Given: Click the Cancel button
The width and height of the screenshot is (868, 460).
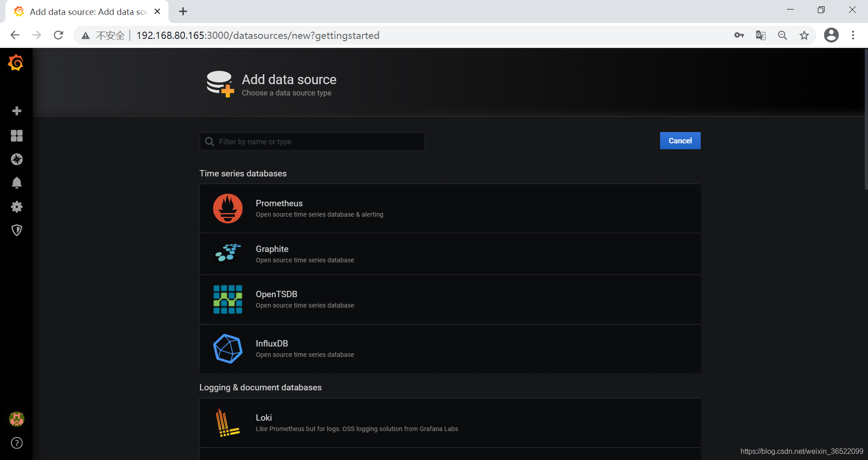Looking at the screenshot, I should [680, 141].
